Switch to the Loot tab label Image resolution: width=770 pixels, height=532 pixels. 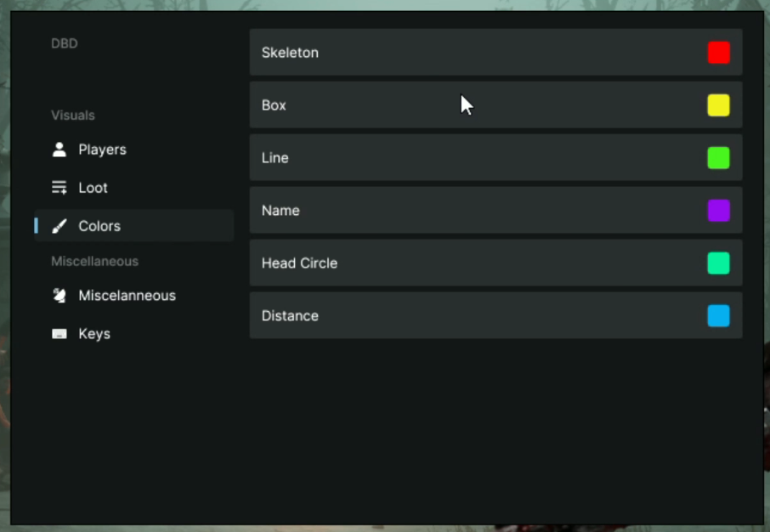(93, 188)
